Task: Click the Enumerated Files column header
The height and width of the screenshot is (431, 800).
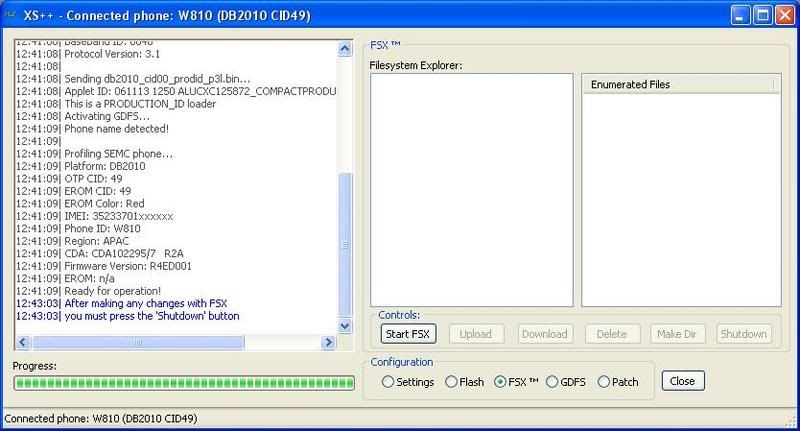Action: tap(677, 85)
